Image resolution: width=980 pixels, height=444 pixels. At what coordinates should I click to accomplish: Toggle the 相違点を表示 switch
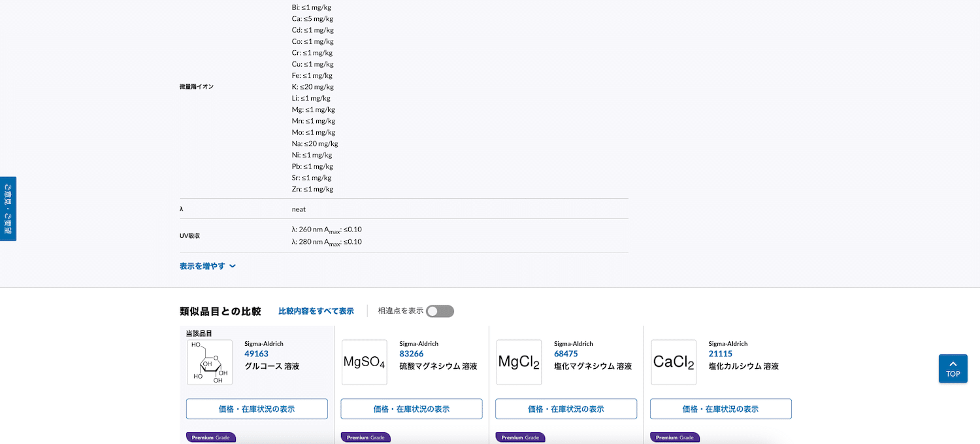pyautogui.click(x=440, y=311)
